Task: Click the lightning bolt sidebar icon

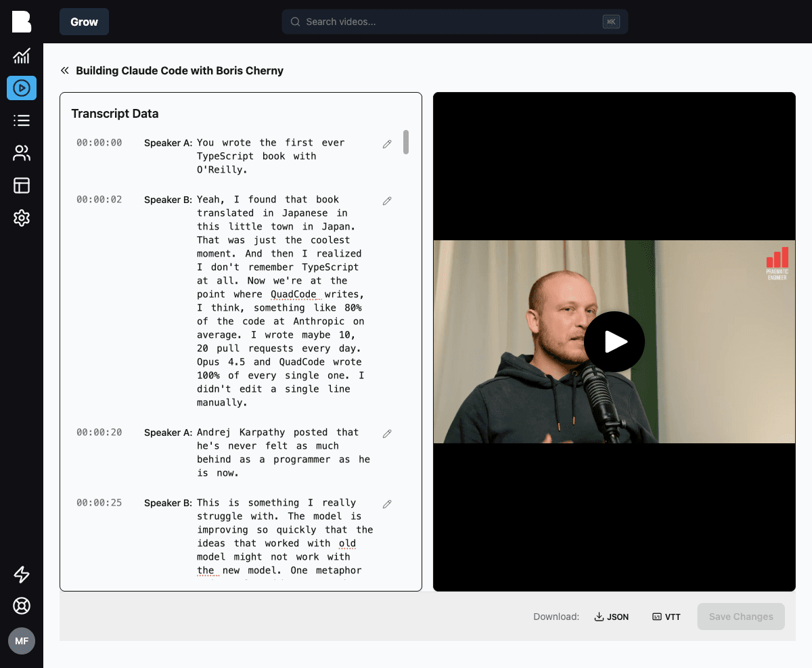Action: (22, 575)
